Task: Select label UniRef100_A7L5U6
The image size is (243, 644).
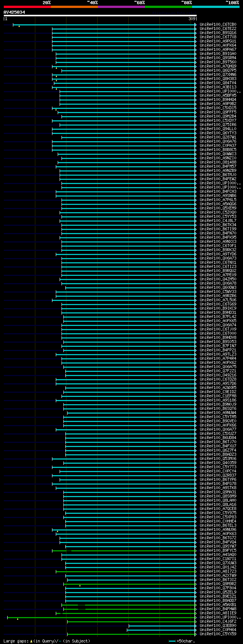Action: click(218, 300)
